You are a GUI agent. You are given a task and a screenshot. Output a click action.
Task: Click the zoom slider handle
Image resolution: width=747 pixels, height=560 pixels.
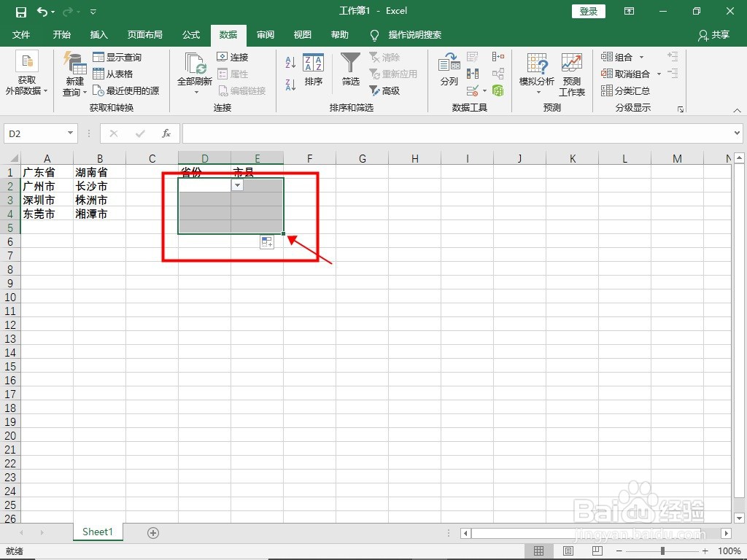point(662,551)
